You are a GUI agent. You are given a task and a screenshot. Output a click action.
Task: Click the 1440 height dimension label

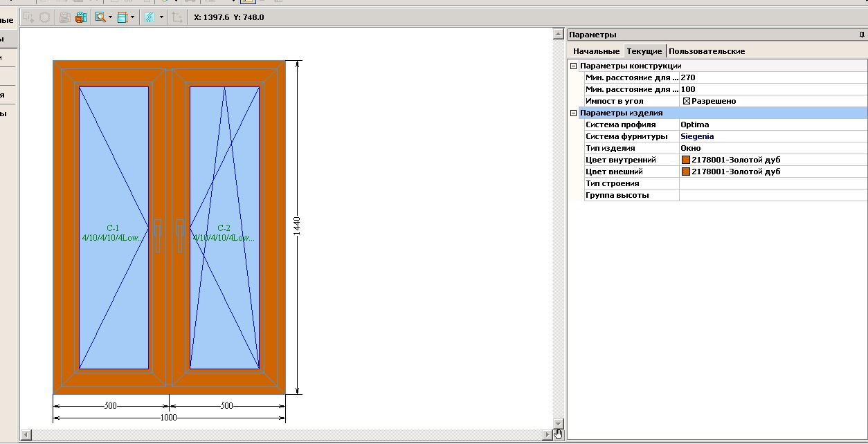coord(297,225)
